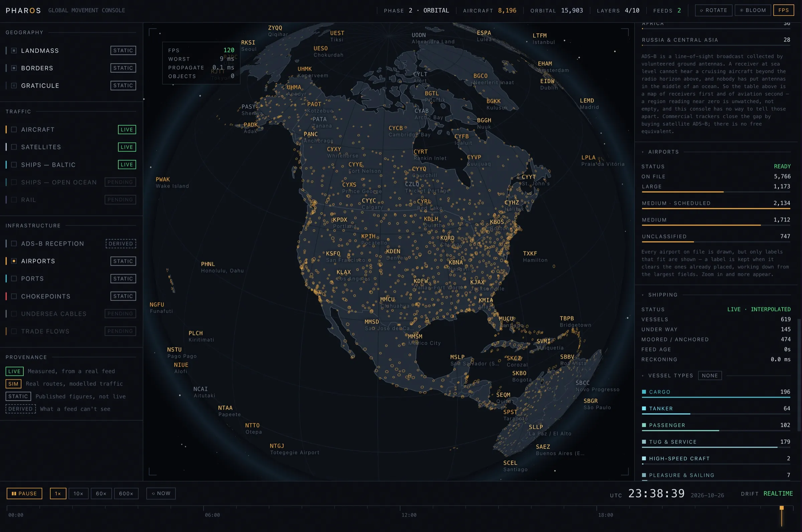Set playback speed to 600×

click(126, 493)
